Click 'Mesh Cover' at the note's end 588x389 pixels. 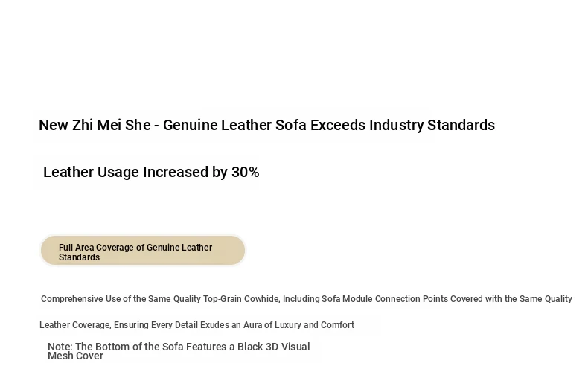(x=75, y=356)
